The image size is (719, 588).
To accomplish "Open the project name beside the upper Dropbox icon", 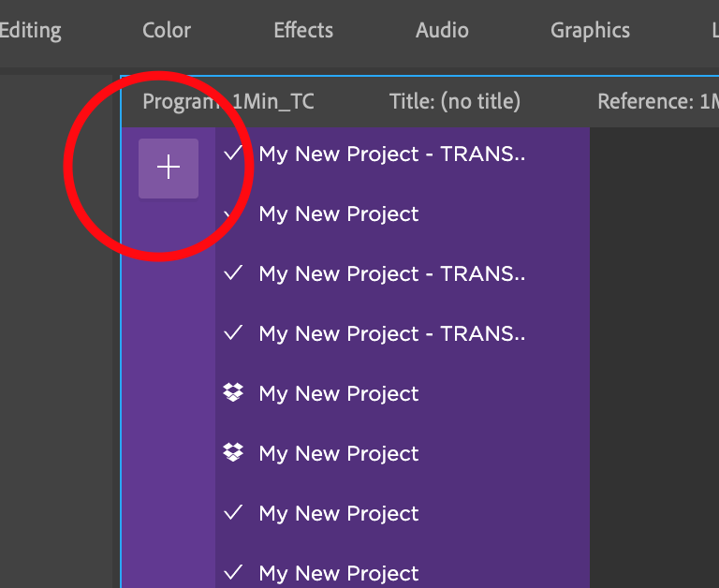I will coord(339,393).
